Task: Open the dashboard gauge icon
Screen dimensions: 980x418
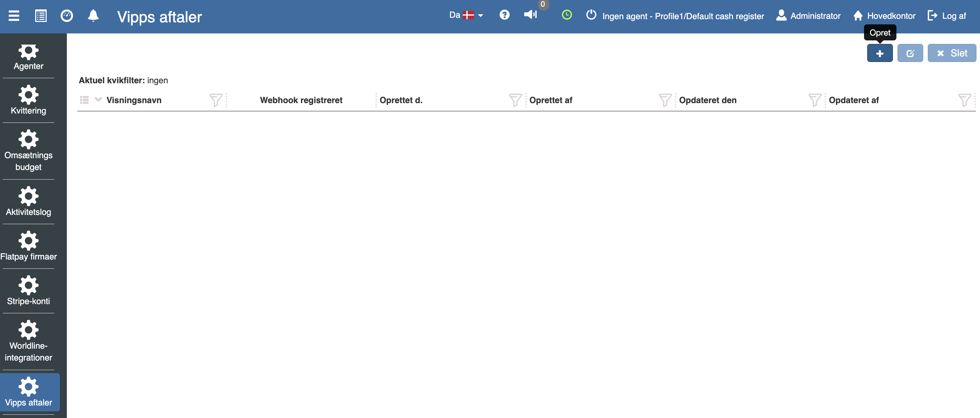Action: coord(67,16)
